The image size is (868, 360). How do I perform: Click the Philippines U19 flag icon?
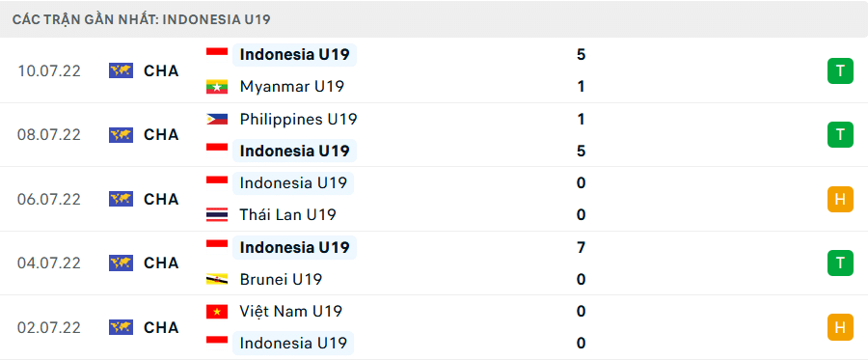pyautogui.click(x=217, y=119)
